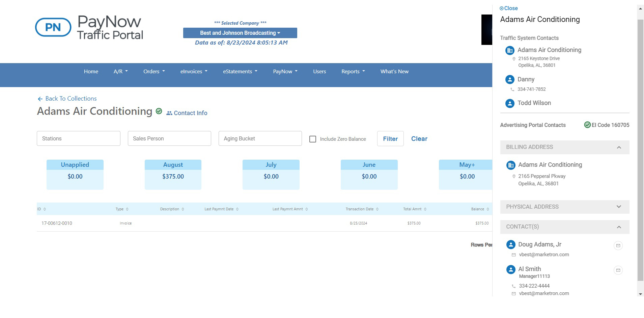Select the June aging bucket card
Viewport: 644px width, 318px height.
coord(369,175)
